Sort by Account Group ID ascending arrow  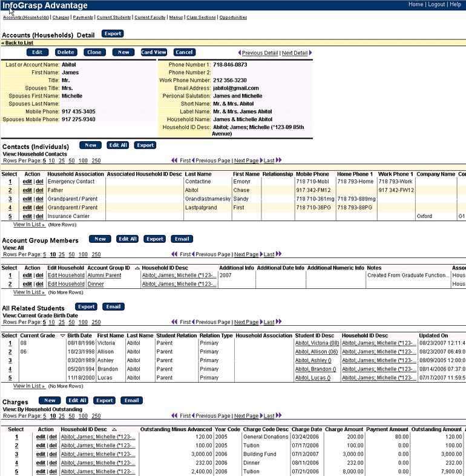tap(137, 268)
